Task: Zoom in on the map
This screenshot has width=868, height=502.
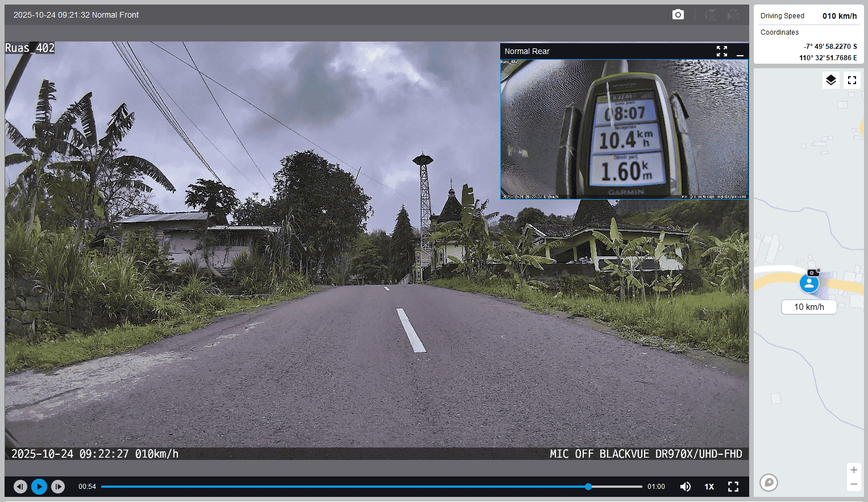Action: (853, 470)
